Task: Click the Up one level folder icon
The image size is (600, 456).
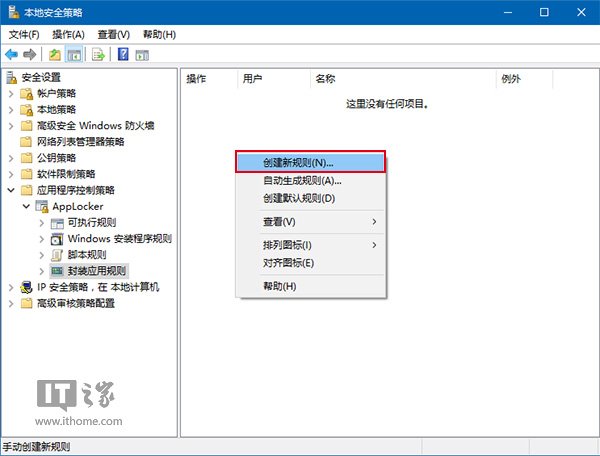Action: [x=55, y=55]
